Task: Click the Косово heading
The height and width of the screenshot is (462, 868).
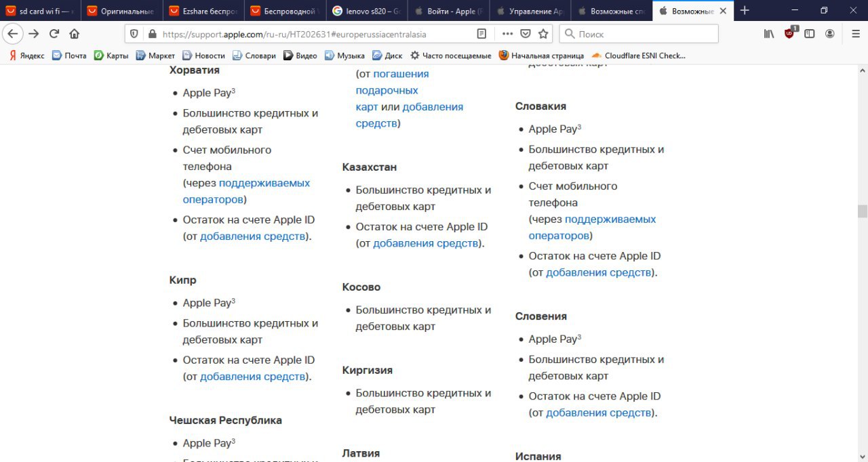Action: [361, 287]
